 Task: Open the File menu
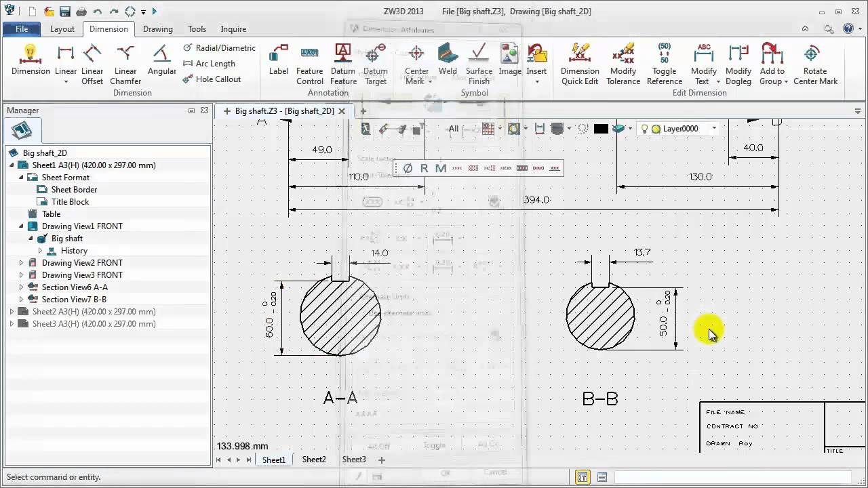22,29
